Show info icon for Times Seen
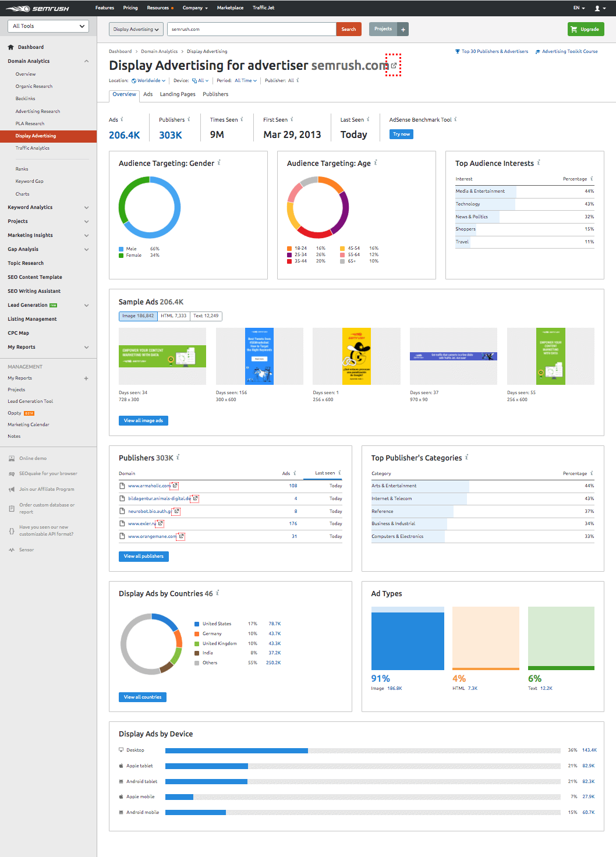The width and height of the screenshot is (616, 857). click(242, 119)
